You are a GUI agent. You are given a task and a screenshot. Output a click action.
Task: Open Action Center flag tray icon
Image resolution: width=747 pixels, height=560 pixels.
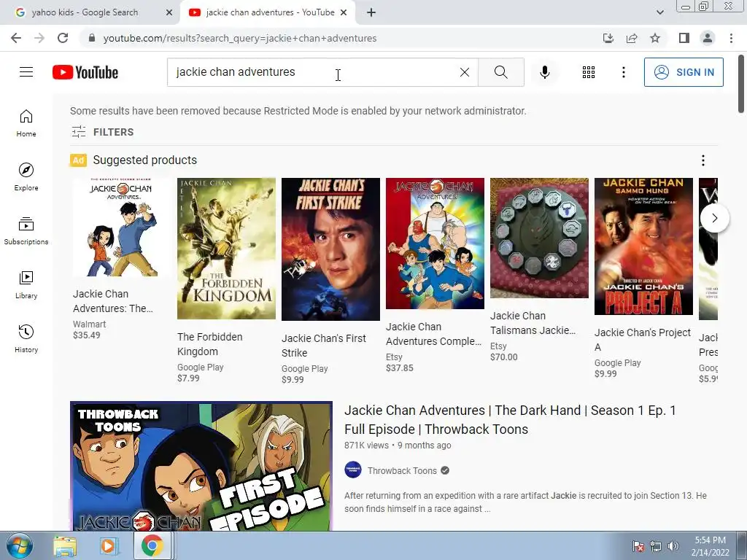pyautogui.click(x=638, y=546)
